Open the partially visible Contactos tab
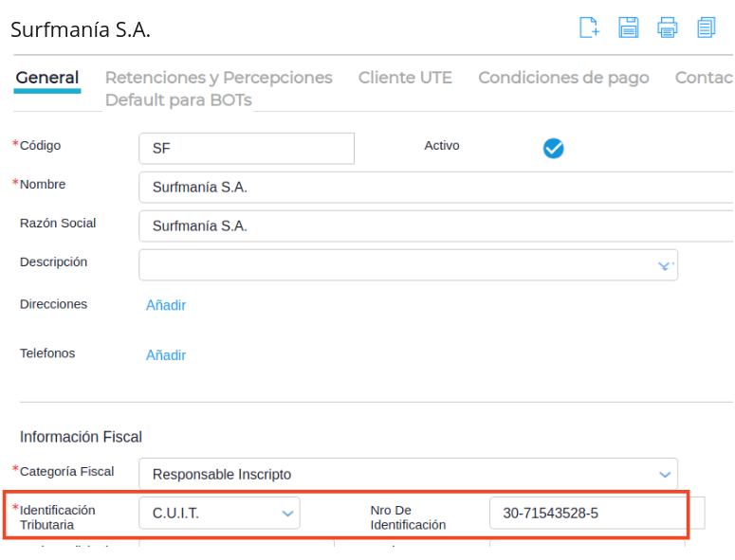Image resolution: width=735 pixels, height=560 pixels. tap(704, 78)
